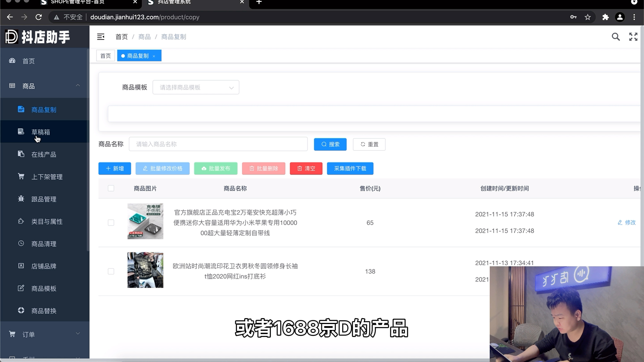Check the checkbox on the 卫衣 product row
644x362 pixels.
pyautogui.click(x=111, y=271)
